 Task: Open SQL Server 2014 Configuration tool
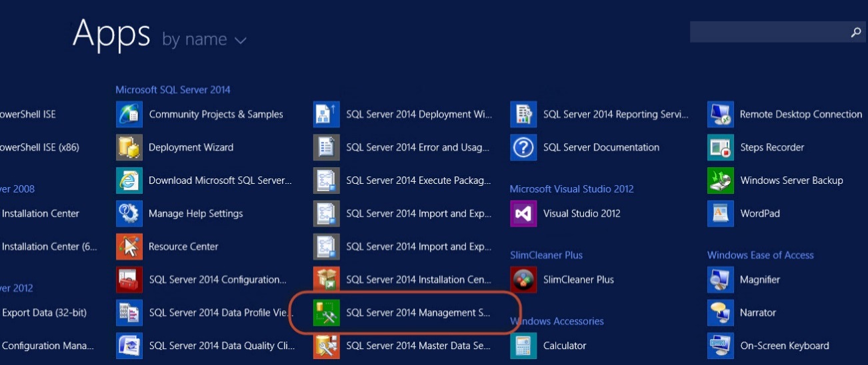[x=202, y=280]
